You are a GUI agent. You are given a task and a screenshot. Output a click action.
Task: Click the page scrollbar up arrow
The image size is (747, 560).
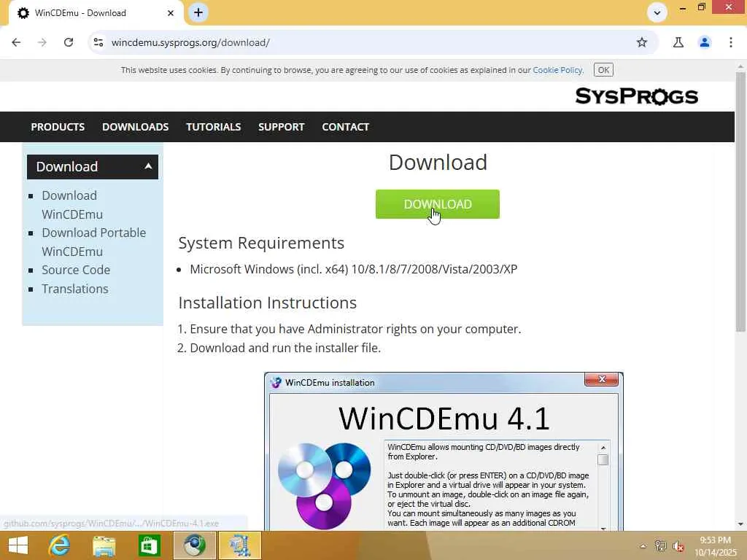point(740,66)
